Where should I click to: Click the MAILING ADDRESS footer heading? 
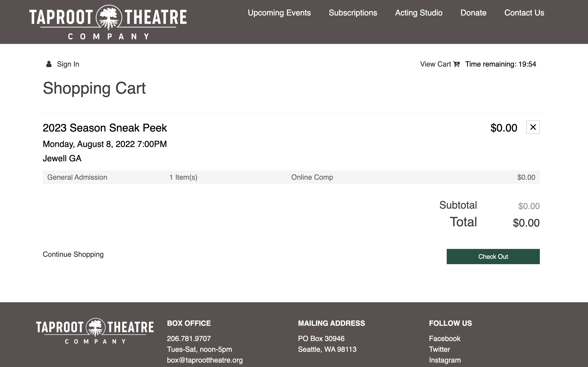pyautogui.click(x=331, y=323)
